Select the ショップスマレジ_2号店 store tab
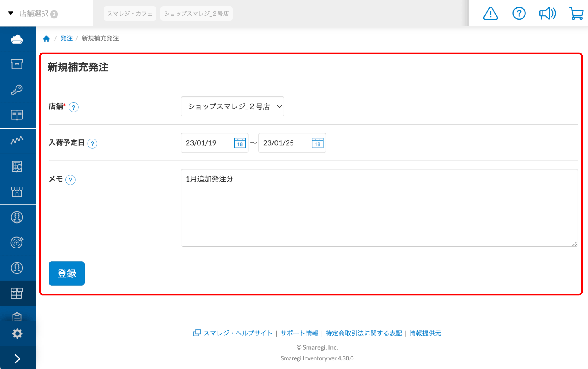 click(196, 13)
